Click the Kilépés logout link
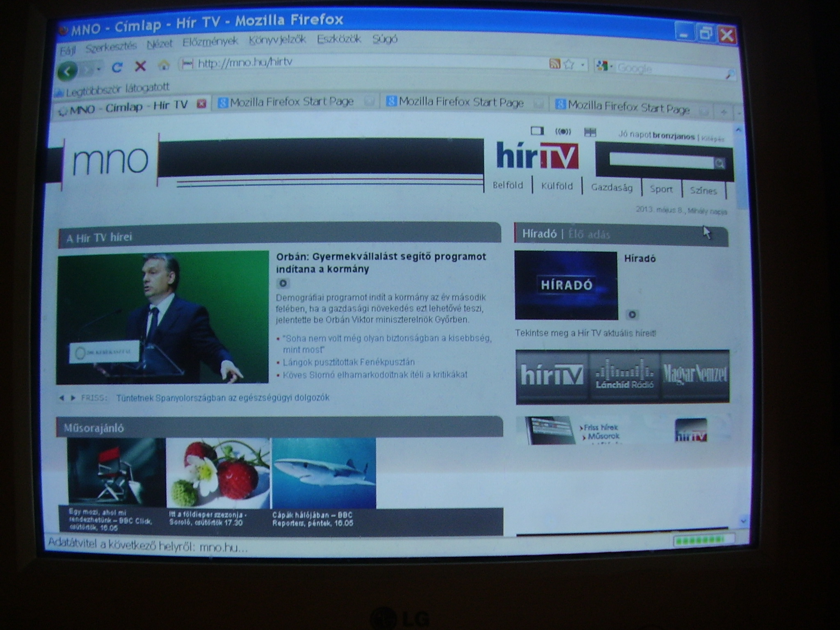The width and height of the screenshot is (840, 630). pyautogui.click(x=713, y=139)
